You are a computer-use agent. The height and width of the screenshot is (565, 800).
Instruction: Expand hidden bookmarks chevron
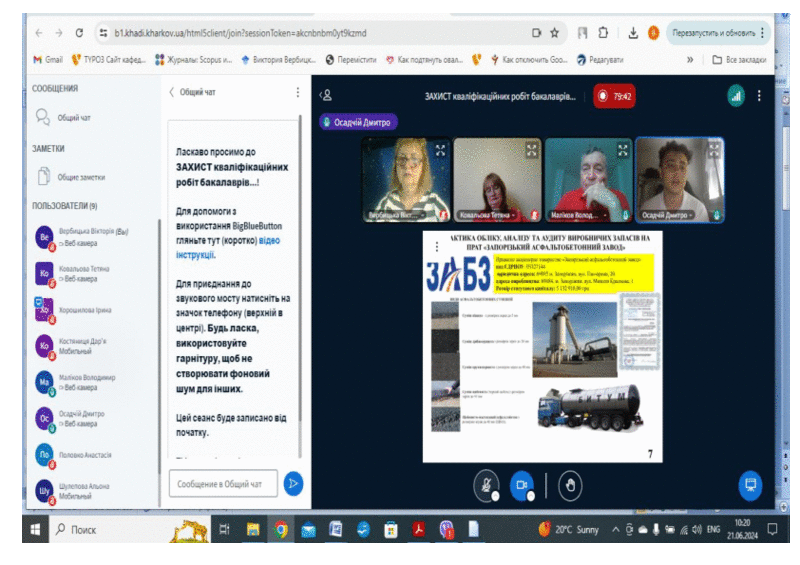pyautogui.click(x=690, y=60)
